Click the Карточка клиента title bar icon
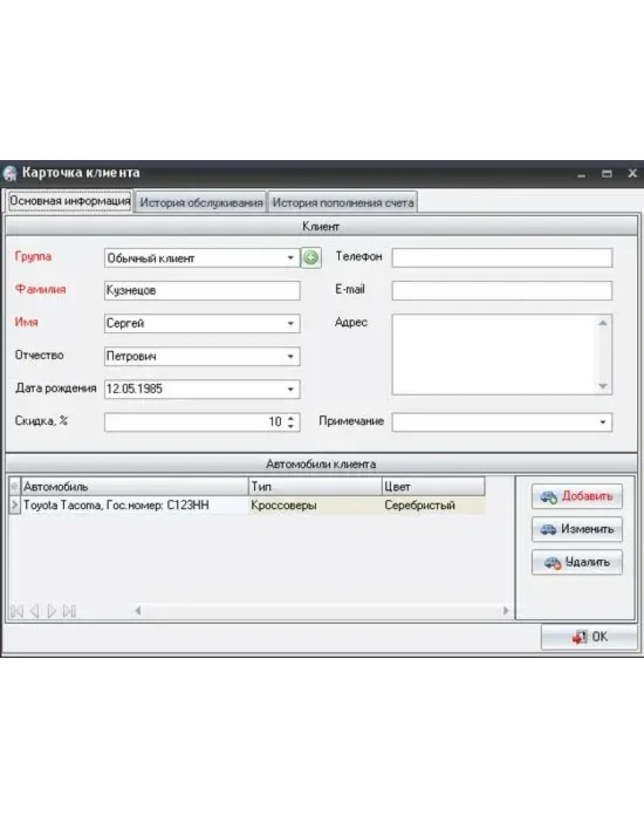Image resolution: width=644 pixels, height=818 pixels. pyautogui.click(x=11, y=174)
